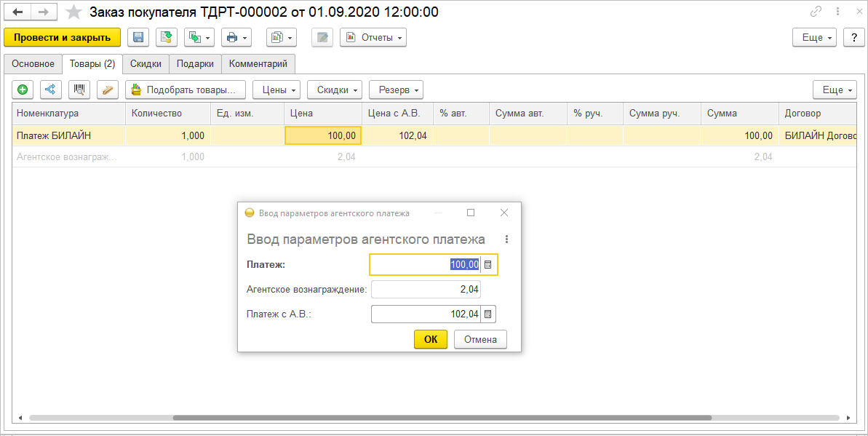The width and height of the screenshot is (868, 436).
Task: Click Провести и закрыть button
Action: [x=62, y=38]
